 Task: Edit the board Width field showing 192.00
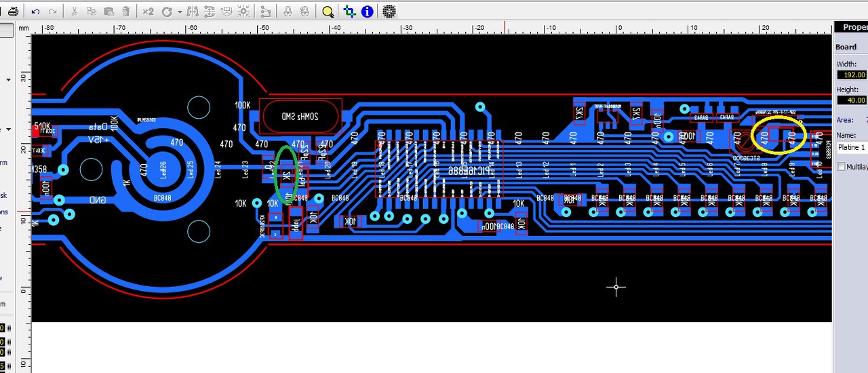(852, 75)
